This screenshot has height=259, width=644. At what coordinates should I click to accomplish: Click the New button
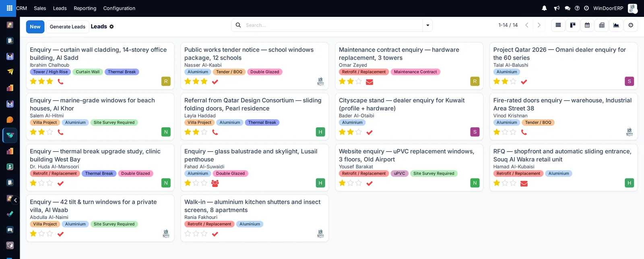pyautogui.click(x=35, y=27)
